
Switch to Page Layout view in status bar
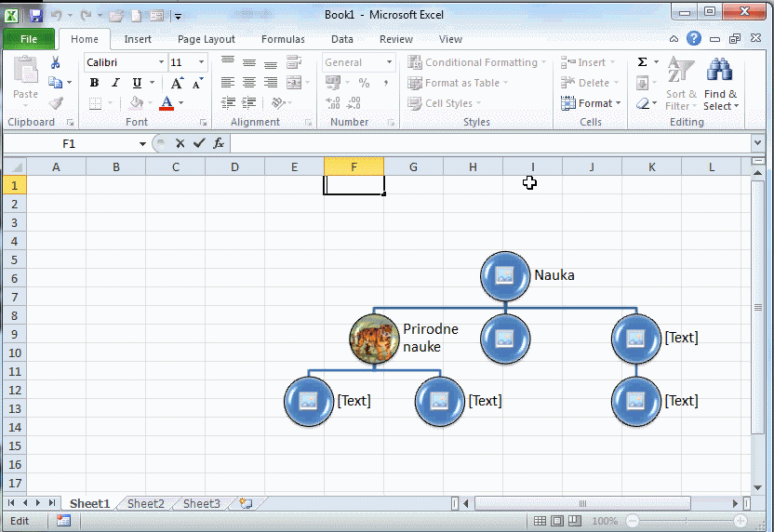(x=556, y=521)
